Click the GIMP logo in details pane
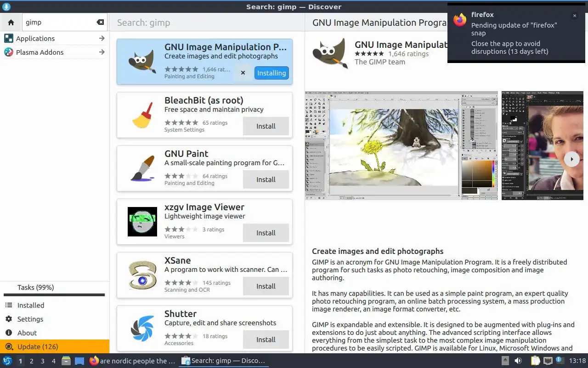The height and width of the screenshot is (368, 588). click(x=330, y=53)
